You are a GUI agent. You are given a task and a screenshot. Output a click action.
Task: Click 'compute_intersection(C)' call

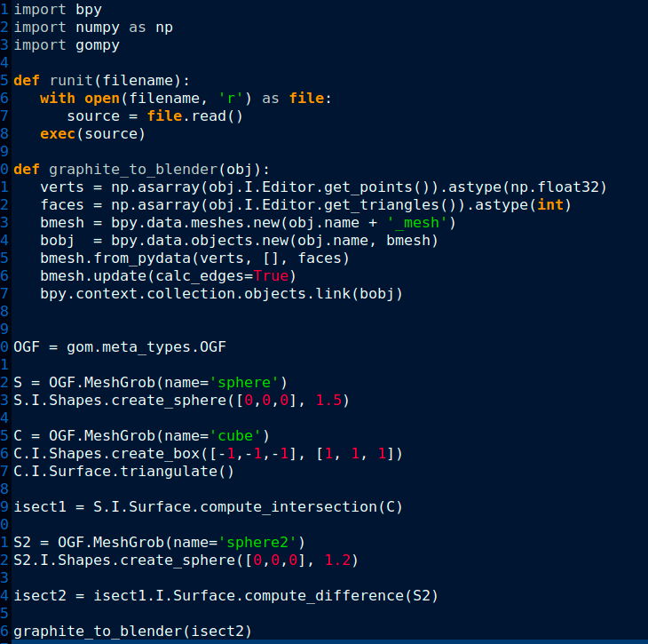tap(301, 506)
